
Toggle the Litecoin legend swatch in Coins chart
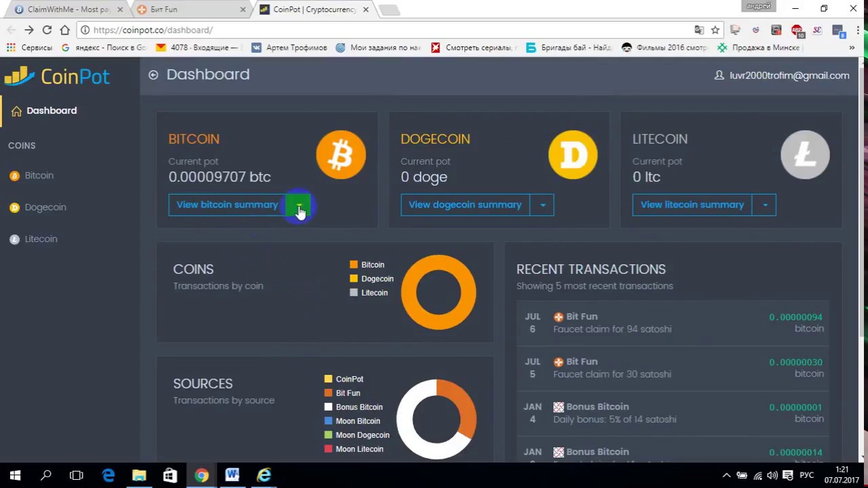pyautogui.click(x=353, y=293)
